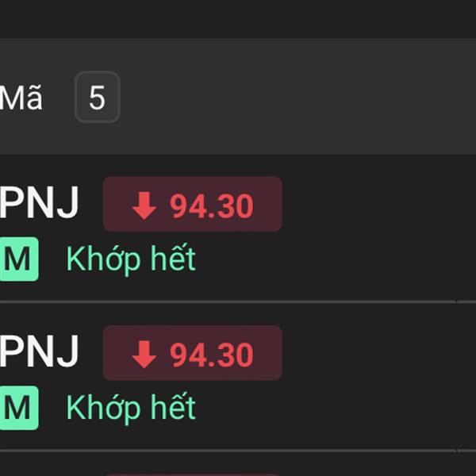The height and width of the screenshot is (476, 476).
Task: Tap the green M badge on second PNJ order
Action: coord(19,408)
